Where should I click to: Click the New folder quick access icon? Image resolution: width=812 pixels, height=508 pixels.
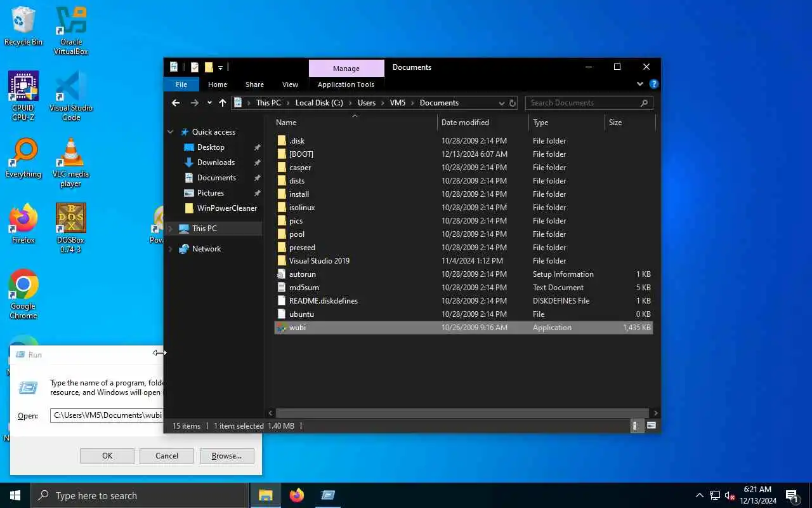coord(209,67)
